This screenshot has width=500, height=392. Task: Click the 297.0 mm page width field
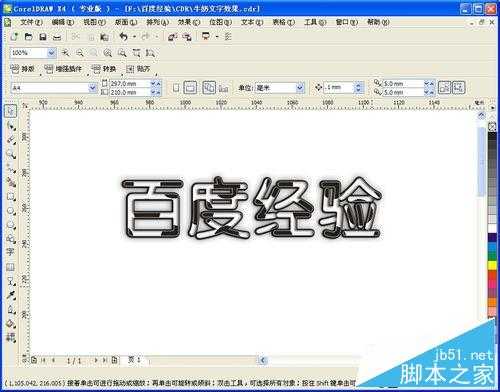(130, 83)
